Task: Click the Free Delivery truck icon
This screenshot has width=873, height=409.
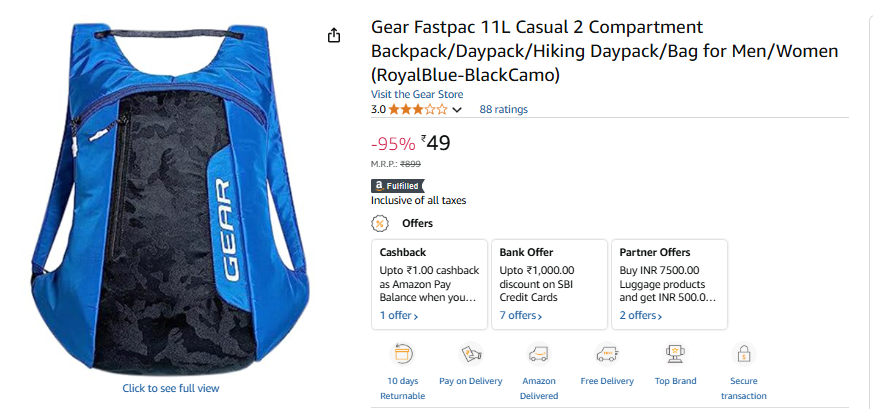Action: [x=607, y=353]
